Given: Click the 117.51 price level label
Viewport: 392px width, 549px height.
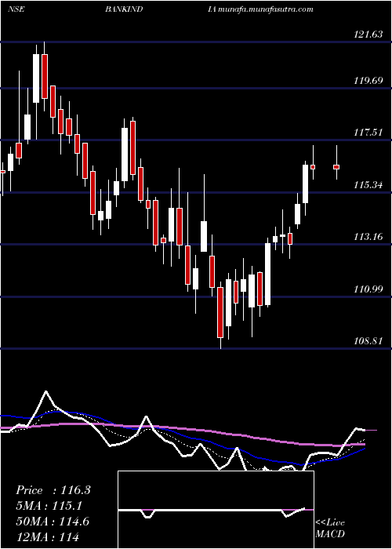Looking at the screenshot, I should 368,133.
